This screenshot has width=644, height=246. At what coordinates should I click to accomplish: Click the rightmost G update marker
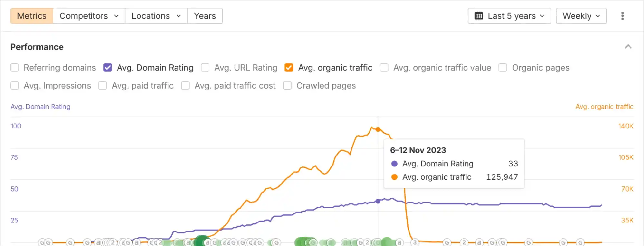click(x=580, y=242)
